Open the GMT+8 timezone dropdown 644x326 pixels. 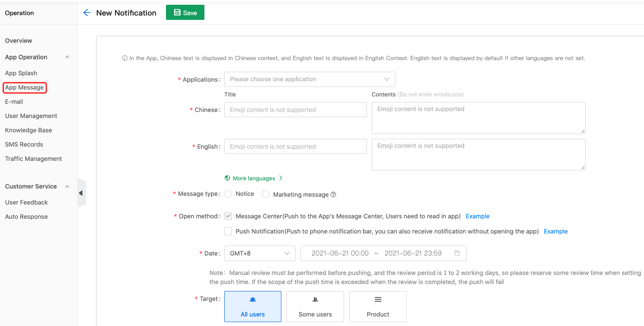[x=259, y=253]
